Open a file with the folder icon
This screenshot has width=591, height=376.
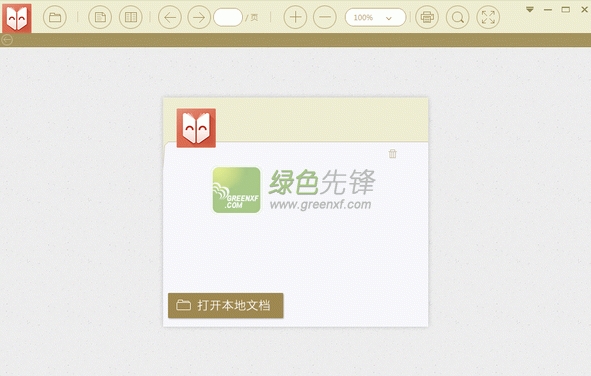[x=55, y=17]
